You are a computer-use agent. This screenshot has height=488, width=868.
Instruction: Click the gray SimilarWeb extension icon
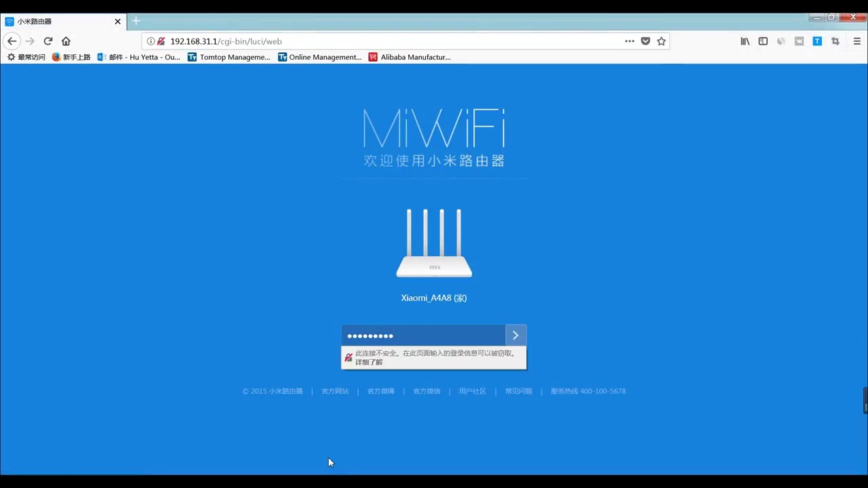click(x=781, y=41)
